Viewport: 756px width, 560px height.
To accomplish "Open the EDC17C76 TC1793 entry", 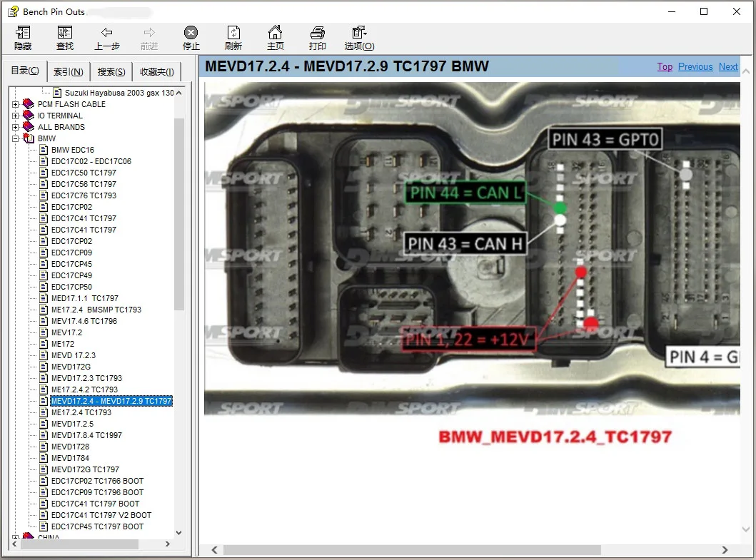I will coord(84,195).
